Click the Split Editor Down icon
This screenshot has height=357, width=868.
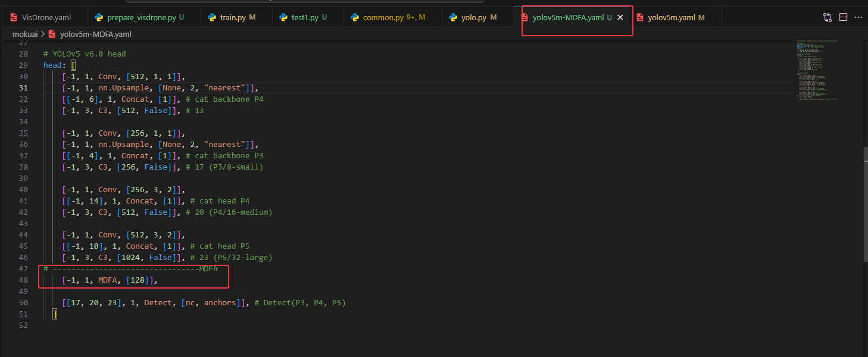pyautogui.click(x=843, y=17)
